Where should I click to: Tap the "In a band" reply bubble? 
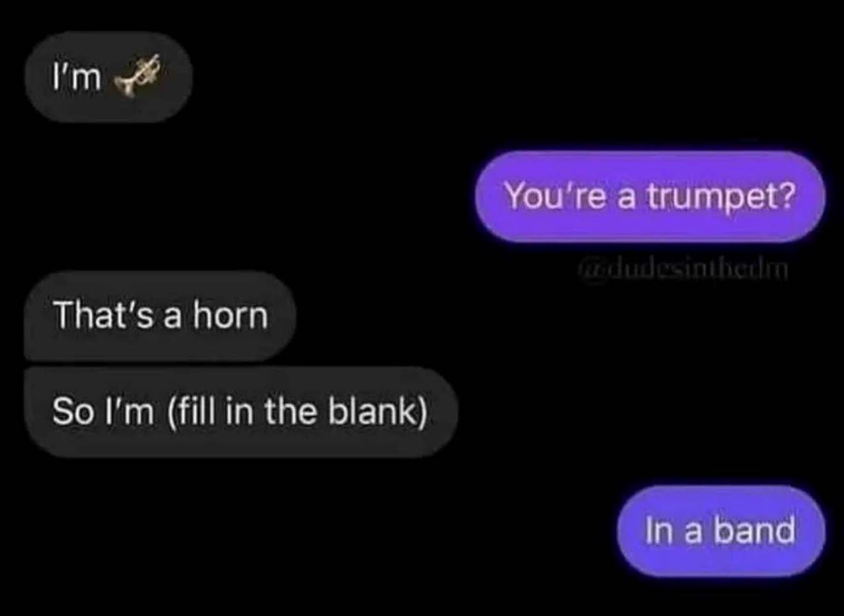click(720, 530)
